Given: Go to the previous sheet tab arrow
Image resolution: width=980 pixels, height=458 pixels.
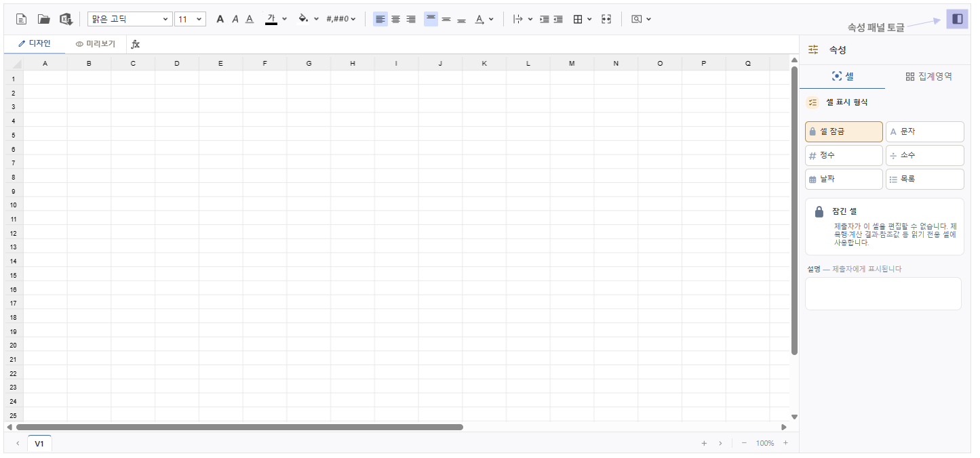Looking at the screenshot, I should click(x=18, y=443).
